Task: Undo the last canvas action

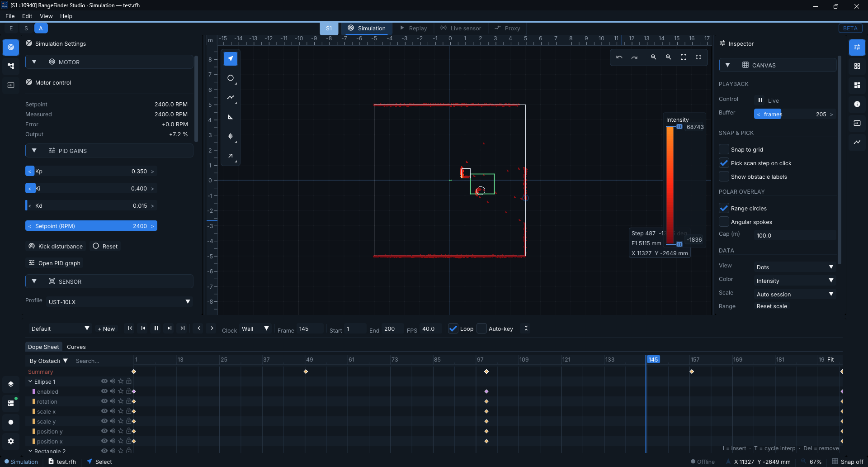Action: 619,57
